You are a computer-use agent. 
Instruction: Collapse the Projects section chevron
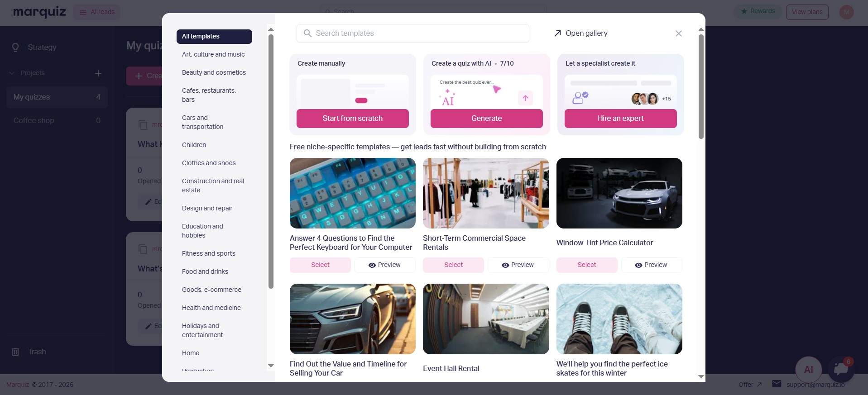pyautogui.click(x=12, y=73)
